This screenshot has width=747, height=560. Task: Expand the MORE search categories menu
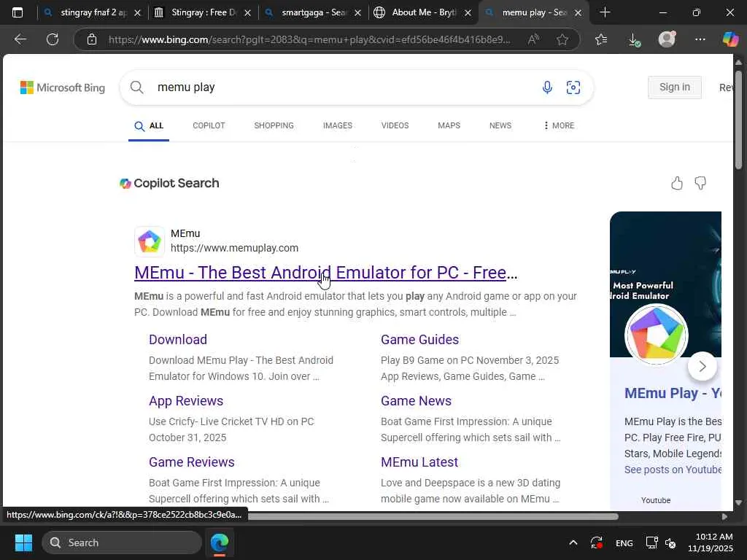click(x=558, y=125)
